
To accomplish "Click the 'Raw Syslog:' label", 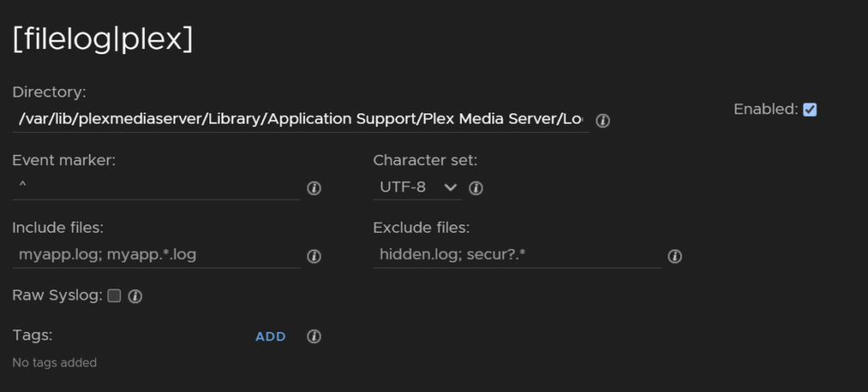I will pos(58,295).
